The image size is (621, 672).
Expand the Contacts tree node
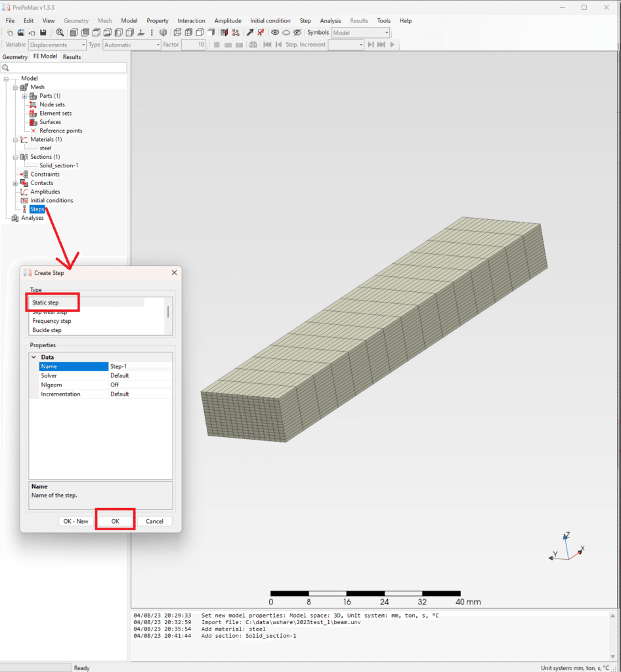(16, 184)
